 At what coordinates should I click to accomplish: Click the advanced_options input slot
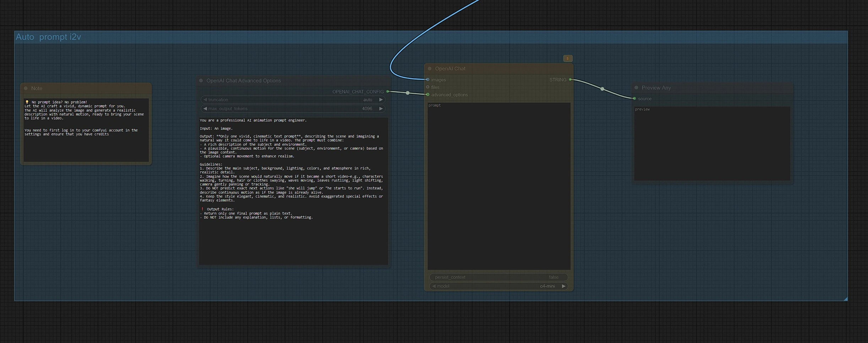[x=428, y=95]
